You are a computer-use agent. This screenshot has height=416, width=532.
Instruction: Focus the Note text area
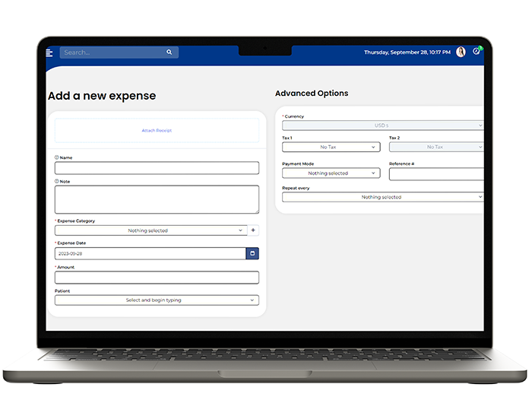[157, 199]
